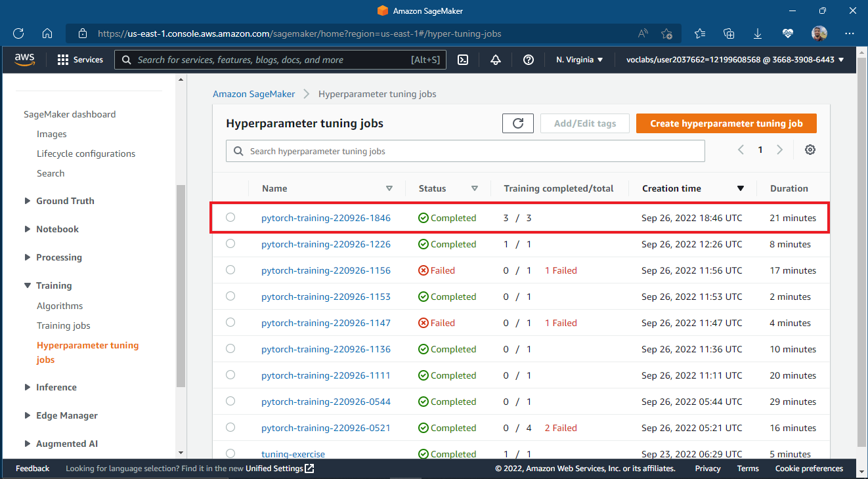Refresh the hyperparameter tuning jobs list

[x=518, y=123]
